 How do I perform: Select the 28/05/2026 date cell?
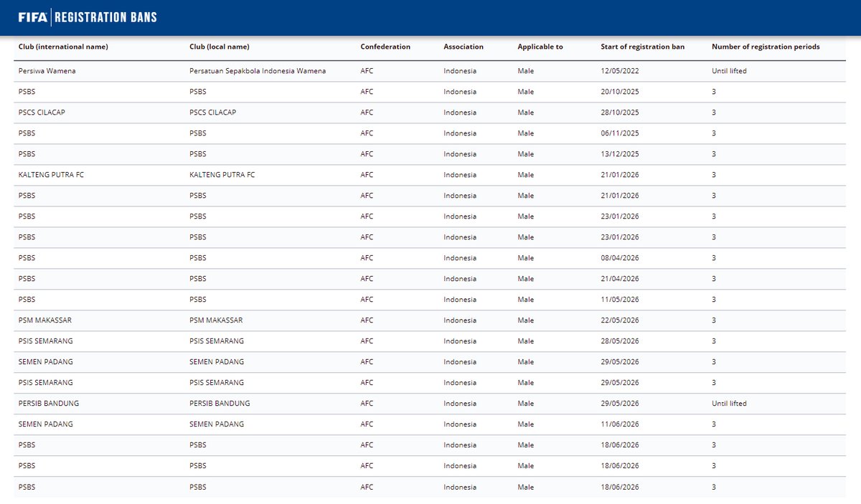[620, 341]
